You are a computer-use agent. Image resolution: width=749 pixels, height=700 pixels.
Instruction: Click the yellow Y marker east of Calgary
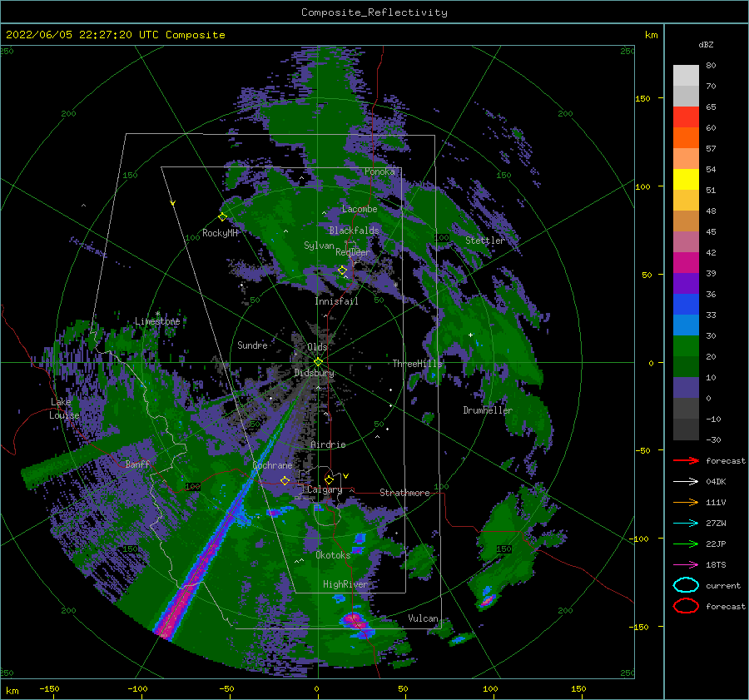(x=346, y=476)
